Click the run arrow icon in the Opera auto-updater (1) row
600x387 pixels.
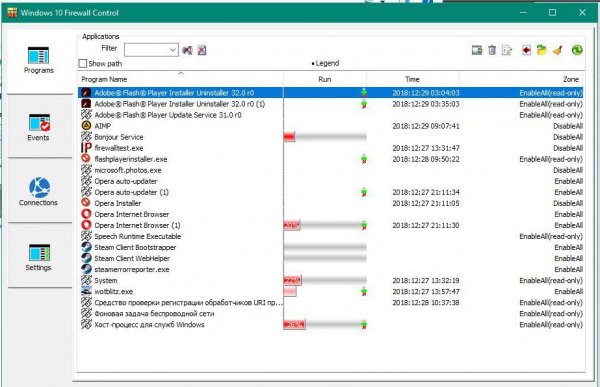pos(364,192)
